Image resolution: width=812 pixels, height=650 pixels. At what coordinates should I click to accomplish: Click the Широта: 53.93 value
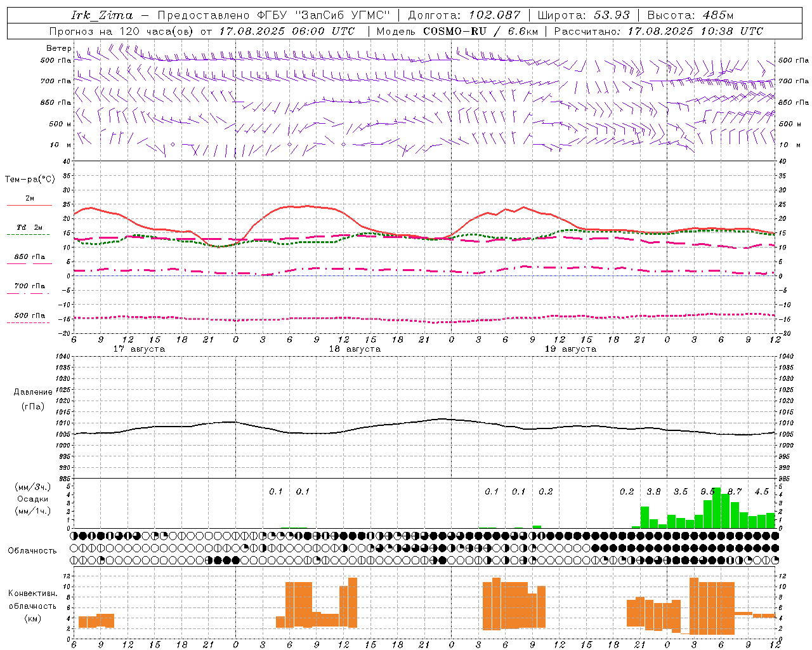pyautogui.click(x=584, y=15)
